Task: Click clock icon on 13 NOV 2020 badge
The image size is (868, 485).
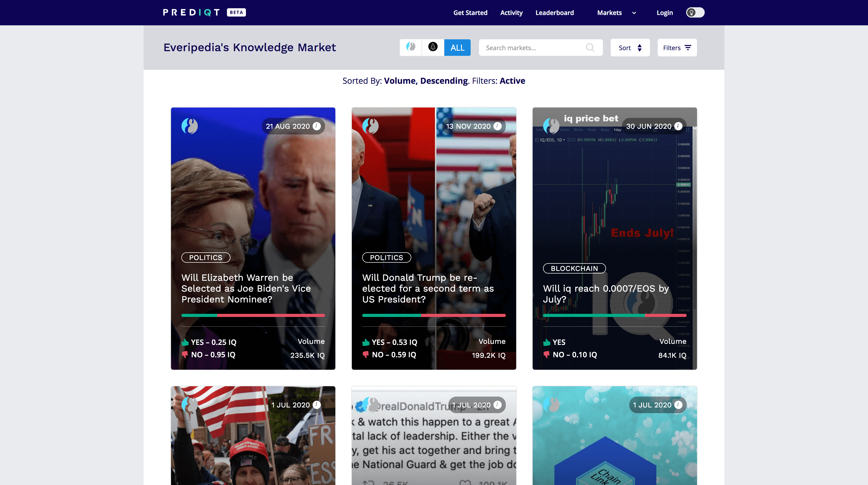Action: coord(497,126)
